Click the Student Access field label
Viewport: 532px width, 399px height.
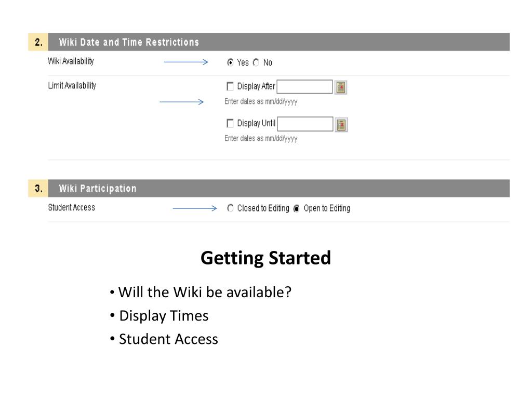72,207
